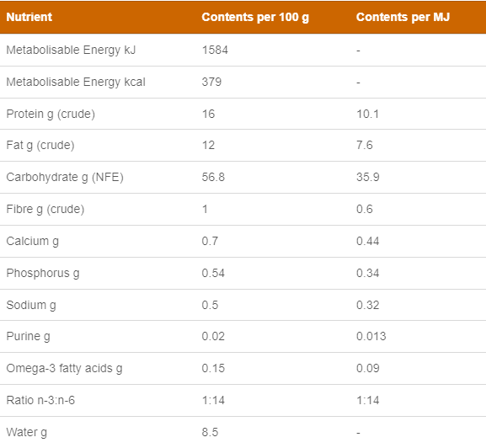The image size is (486, 448).
Task: Select the 0.44 calcium per MJ value
Action: (x=367, y=241)
